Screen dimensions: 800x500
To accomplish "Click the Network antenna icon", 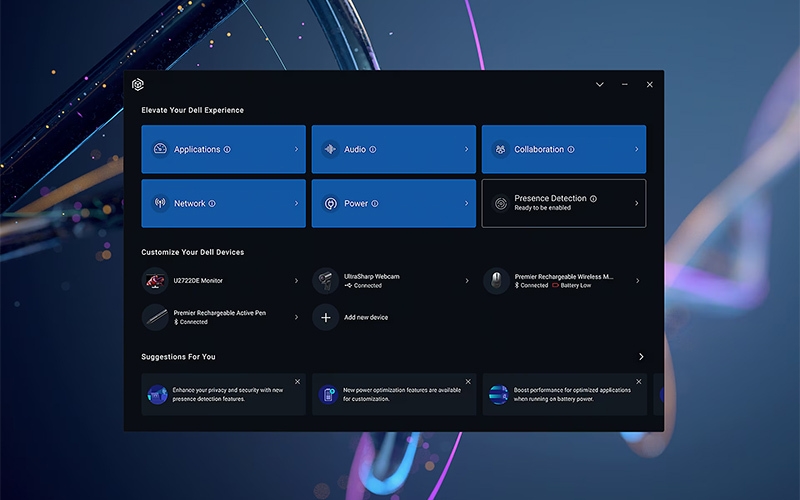I will 159,203.
